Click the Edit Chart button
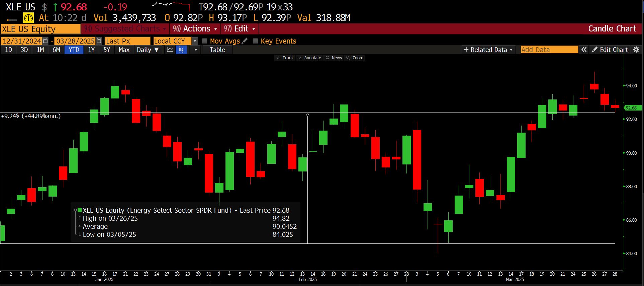 click(610, 50)
